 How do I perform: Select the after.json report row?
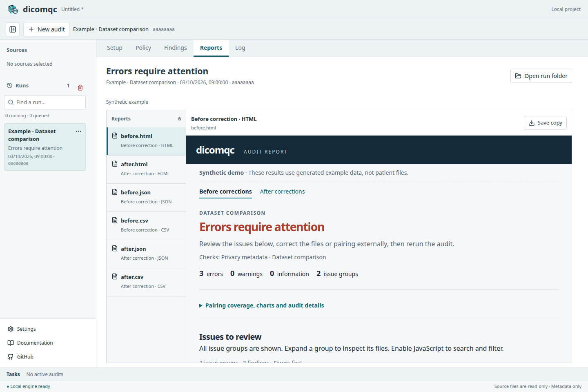pyautogui.click(x=146, y=254)
